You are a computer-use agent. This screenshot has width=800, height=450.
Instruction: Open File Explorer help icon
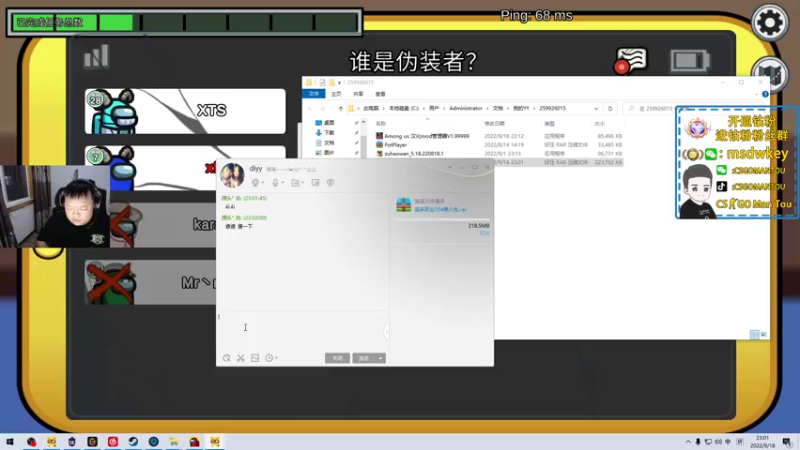pyautogui.click(x=765, y=94)
